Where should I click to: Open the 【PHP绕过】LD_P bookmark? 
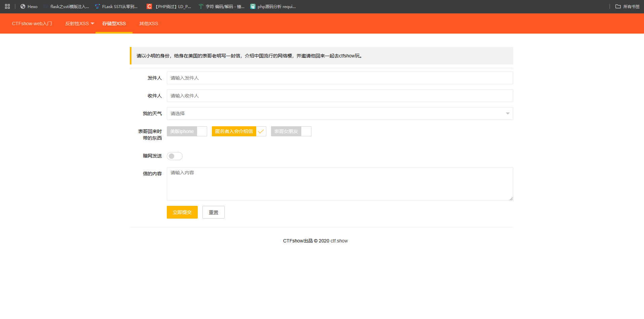point(169,6)
